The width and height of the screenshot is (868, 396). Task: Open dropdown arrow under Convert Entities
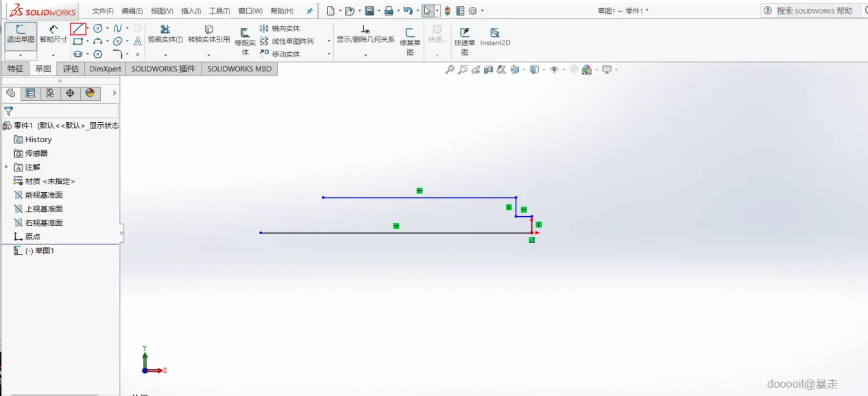(x=209, y=55)
